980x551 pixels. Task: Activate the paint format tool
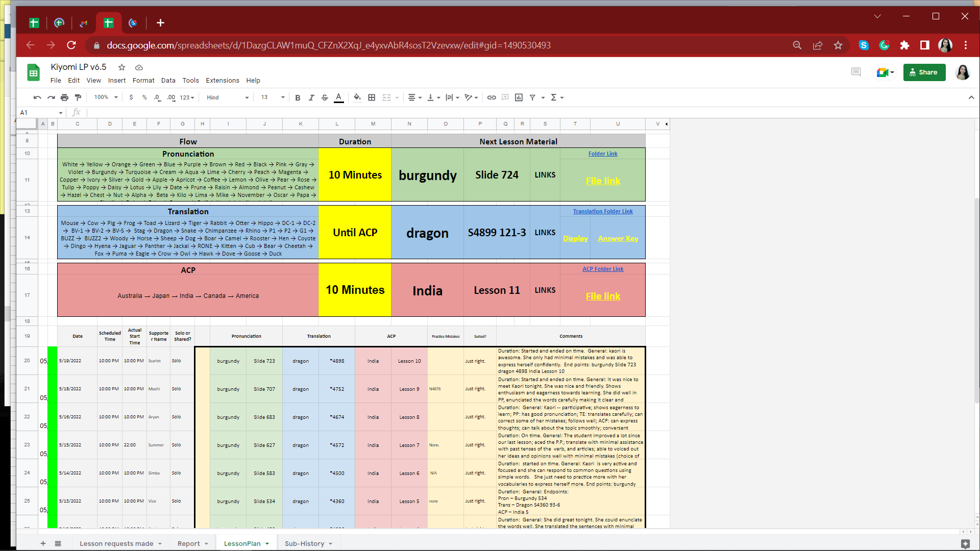pos(78,97)
